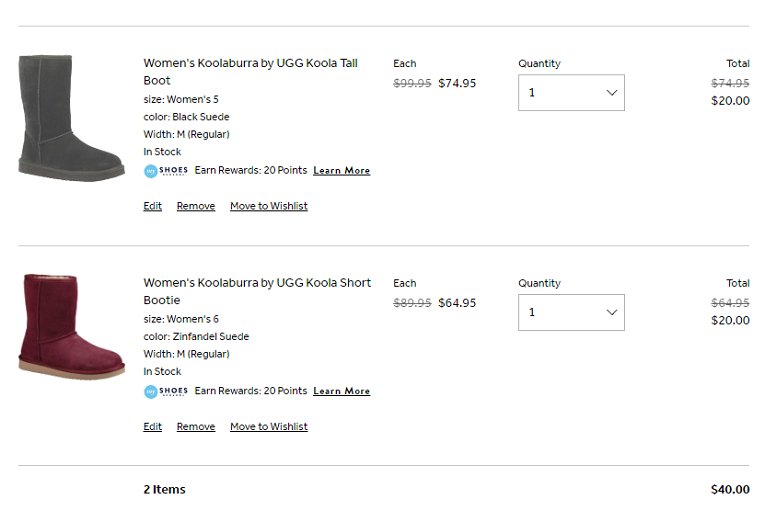Click the $40.00 cart total amount
Image resolution: width=772 pixels, height=524 pixels.
730,490
